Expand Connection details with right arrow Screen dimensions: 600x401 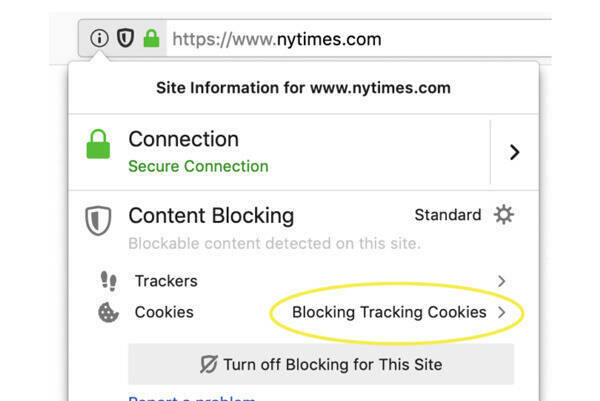click(x=514, y=152)
